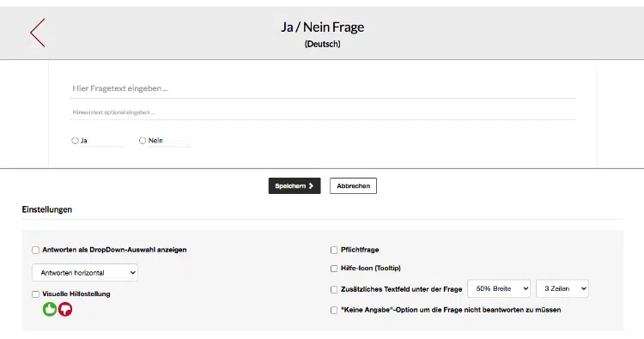Image resolution: width=644 pixels, height=339 pixels.
Task: Click the Einstellungen section heading
Action: [x=47, y=209]
